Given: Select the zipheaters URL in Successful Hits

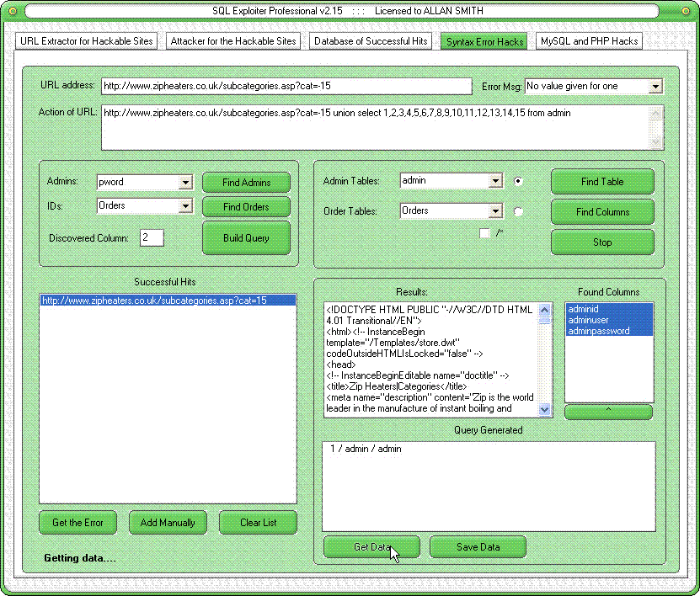Looking at the screenshot, I should click(x=168, y=301).
